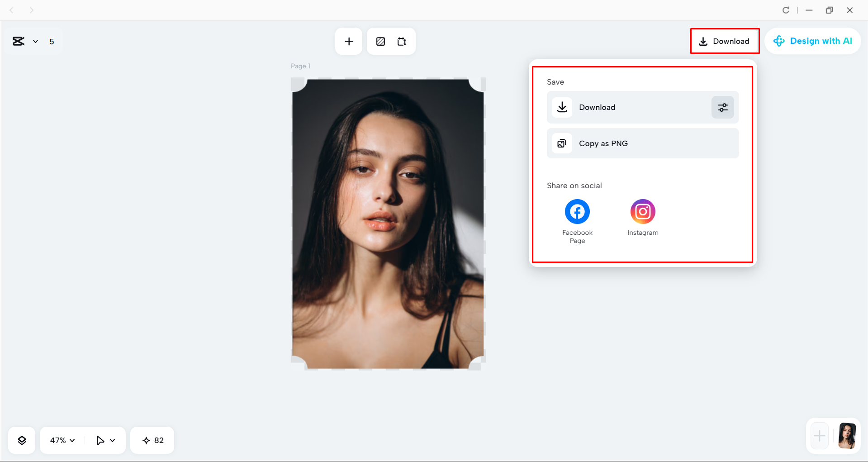The width and height of the screenshot is (868, 462).
Task: Add a new element with the plus icon
Action: click(348, 41)
